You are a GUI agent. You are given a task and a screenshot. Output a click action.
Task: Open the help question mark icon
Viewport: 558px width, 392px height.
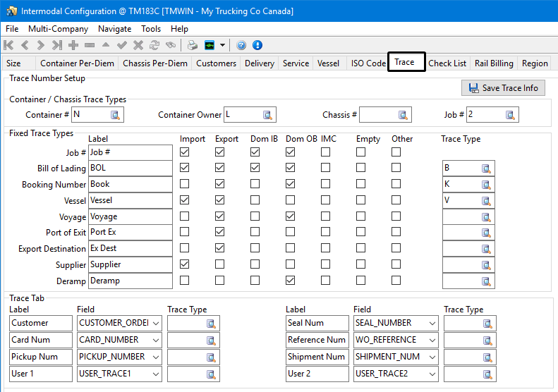241,45
